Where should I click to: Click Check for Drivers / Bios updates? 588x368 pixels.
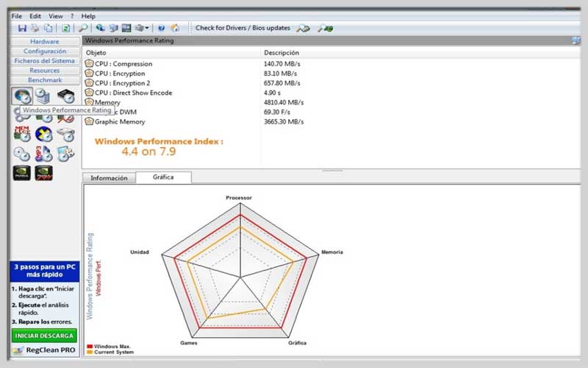click(243, 28)
